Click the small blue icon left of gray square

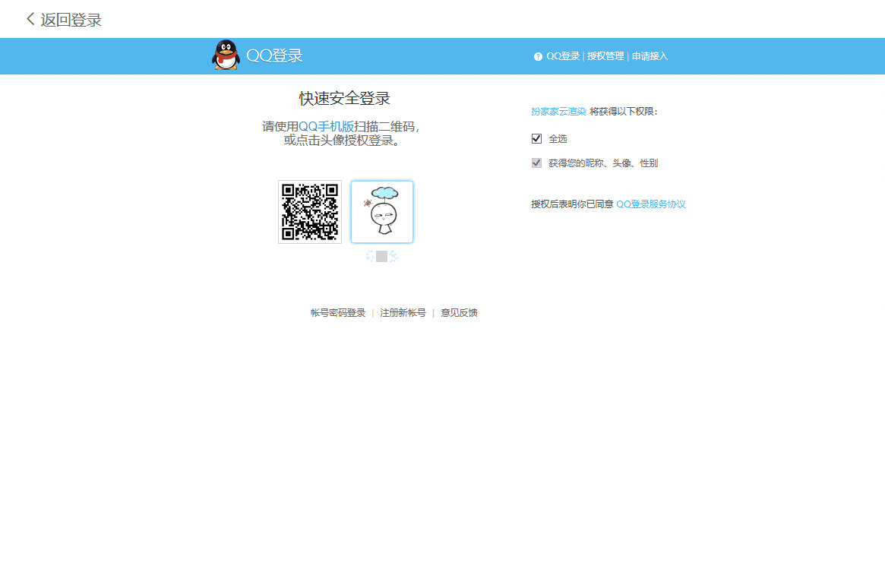click(x=371, y=257)
